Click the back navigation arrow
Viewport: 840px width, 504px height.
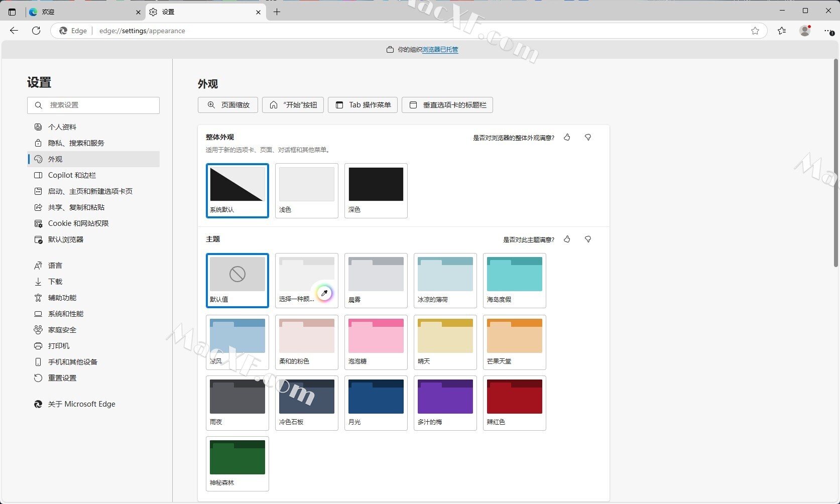coord(14,31)
